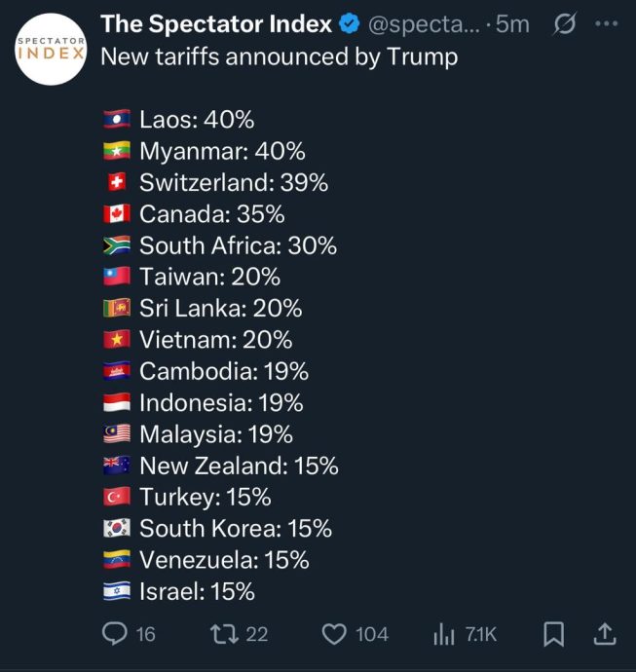Click the Turkey flag emoji
The image size is (636, 672).
(117, 498)
